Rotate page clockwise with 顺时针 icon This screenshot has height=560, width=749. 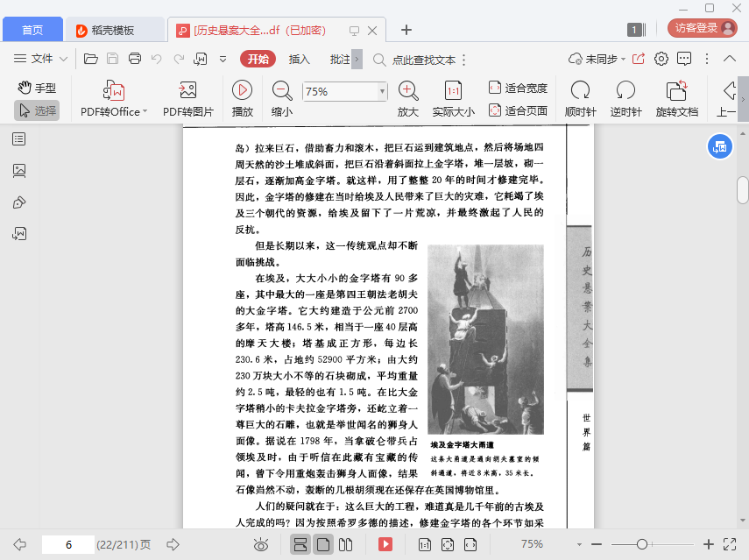tap(580, 90)
